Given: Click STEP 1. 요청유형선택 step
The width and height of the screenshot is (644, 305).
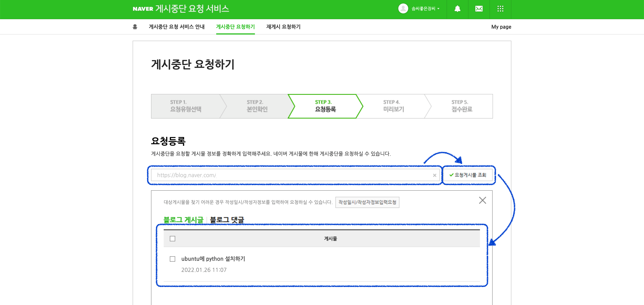Looking at the screenshot, I should click(x=186, y=106).
